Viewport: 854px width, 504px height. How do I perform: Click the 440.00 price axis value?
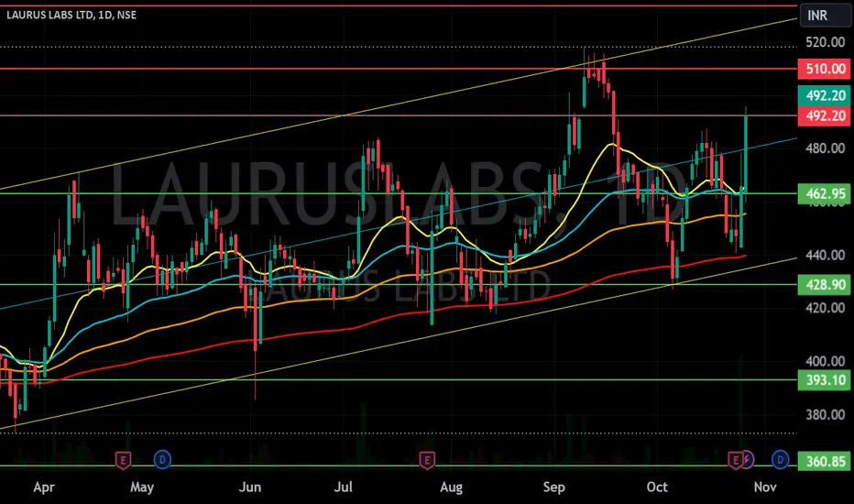(x=825, y=255)
